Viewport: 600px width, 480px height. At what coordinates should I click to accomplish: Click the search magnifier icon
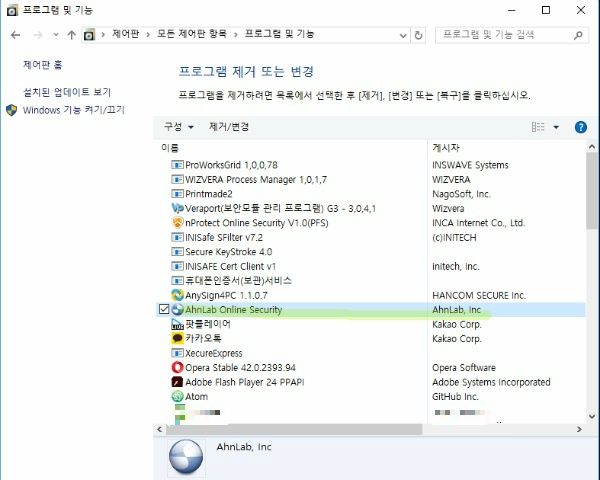click(578, 35)
